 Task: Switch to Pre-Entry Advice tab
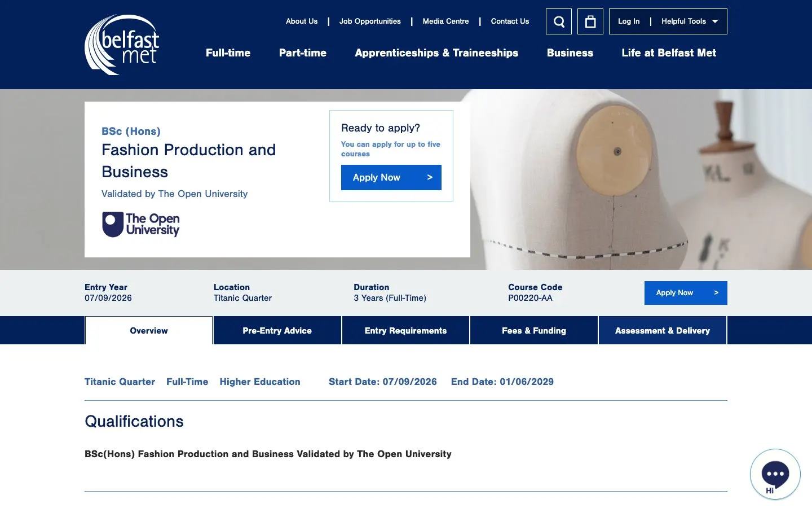click(277, 331)
